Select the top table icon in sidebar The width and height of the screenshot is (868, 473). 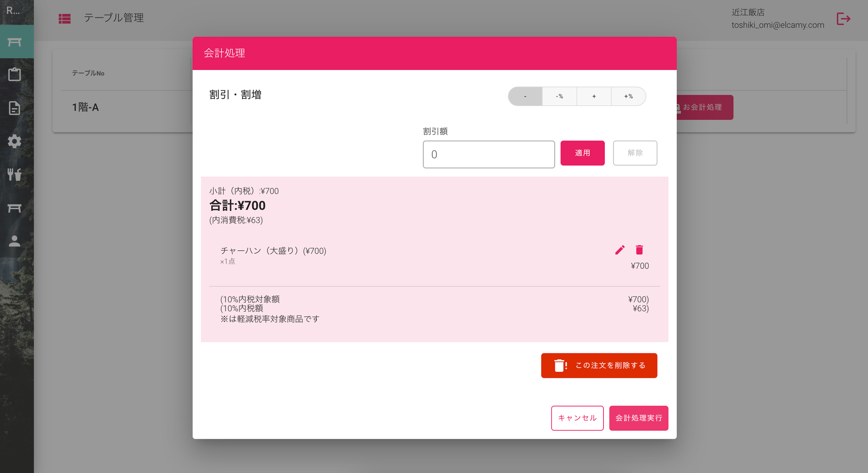point(14,42)
